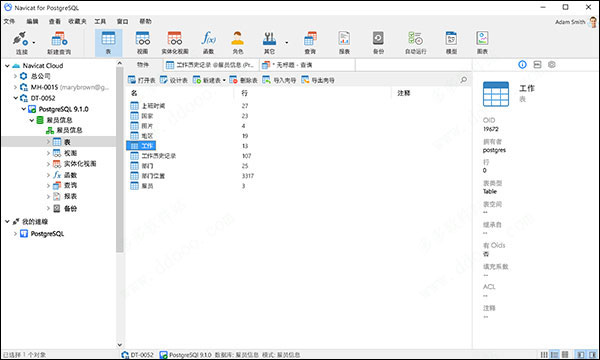Select the 报表 reports toolbar icon
Image resolution: width=600 pixels, height=360 pixels.
tap(344, 43)
